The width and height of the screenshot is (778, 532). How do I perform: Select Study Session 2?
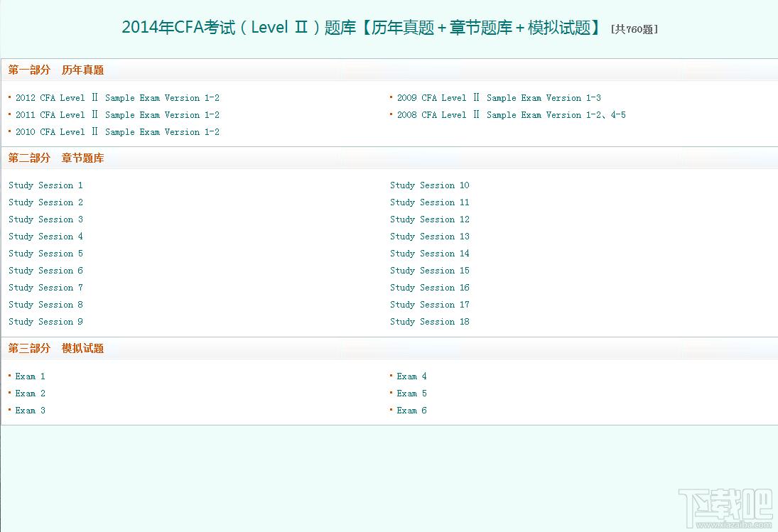coord(45,202)
